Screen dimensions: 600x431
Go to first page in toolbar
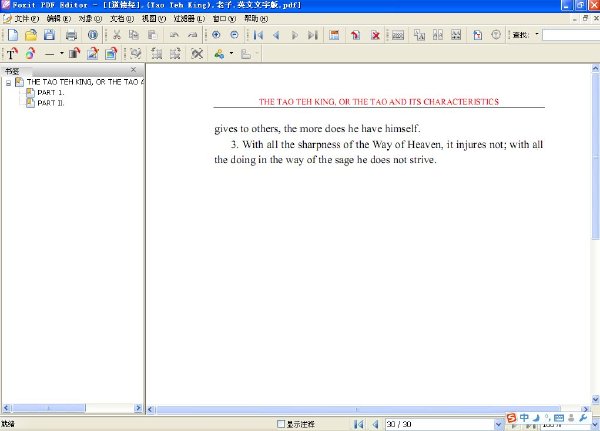[x=258, y=35]
